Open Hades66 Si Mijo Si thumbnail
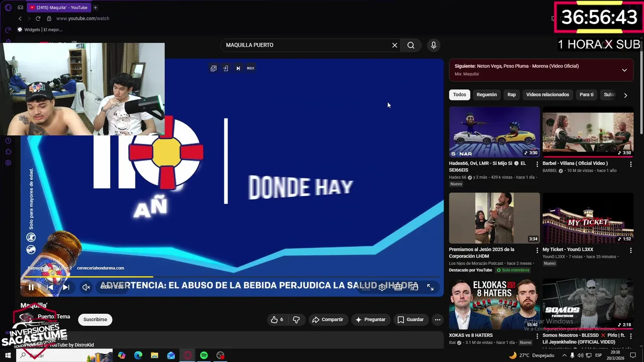 [x=495, y=132]
